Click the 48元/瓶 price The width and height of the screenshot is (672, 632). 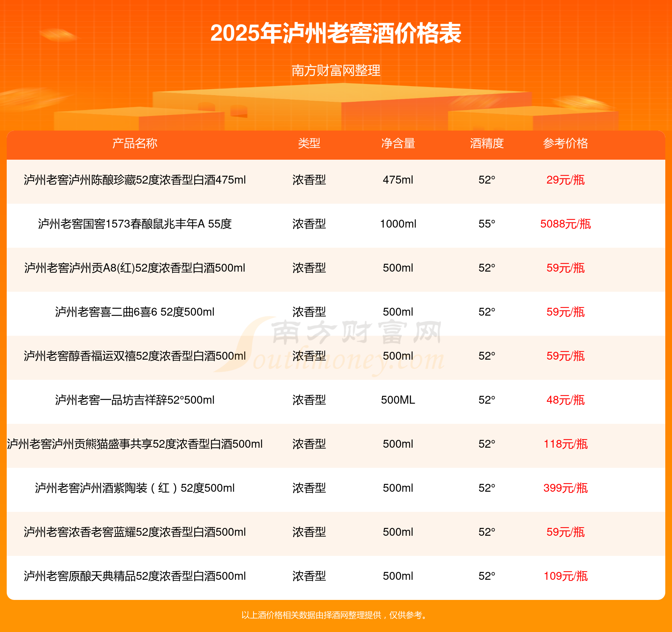click(x=566, y=400)
